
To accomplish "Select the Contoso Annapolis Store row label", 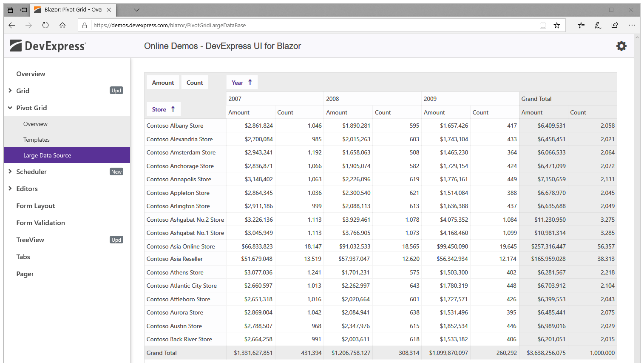I will (x=179, y=179).
